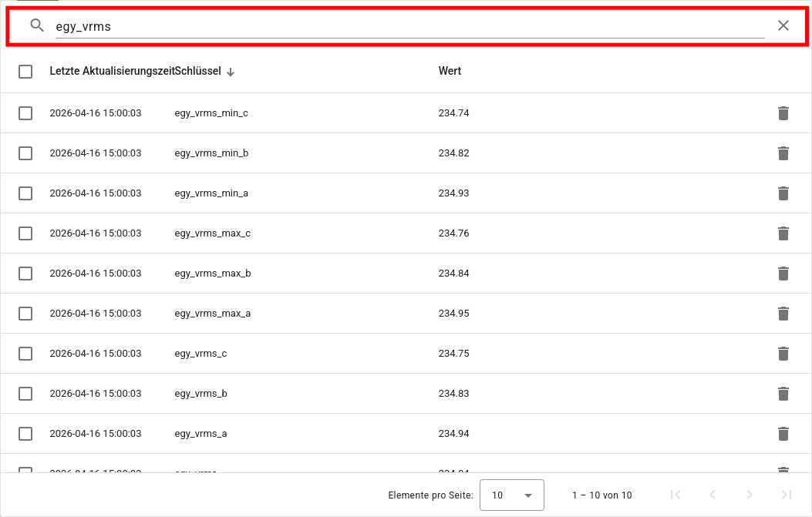This screenshot has height=517, width=812.
Task: Remove egy_vrms_max_a using trash icon
Action: (x=783, y=314)
